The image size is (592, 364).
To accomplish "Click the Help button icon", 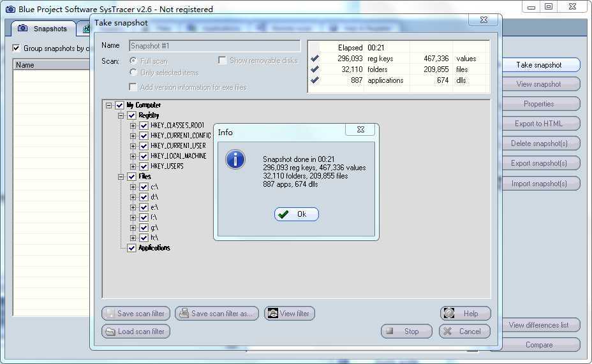I will click(x=449, y=314).
